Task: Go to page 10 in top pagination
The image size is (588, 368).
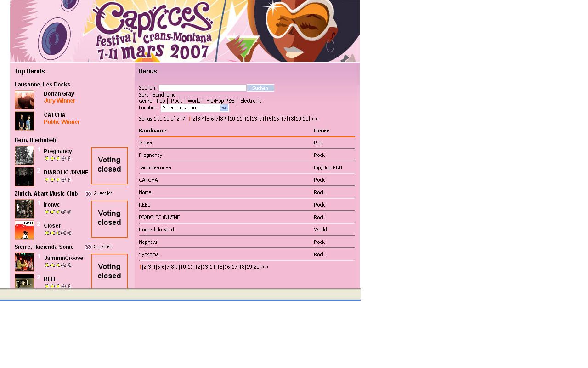Action: tap(232, 119)
